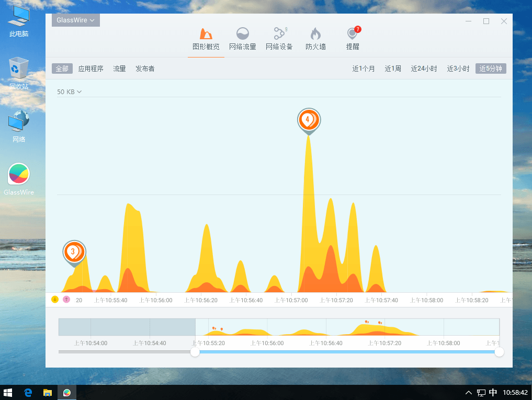Filter graph by 流量 type

coord(119,68)
